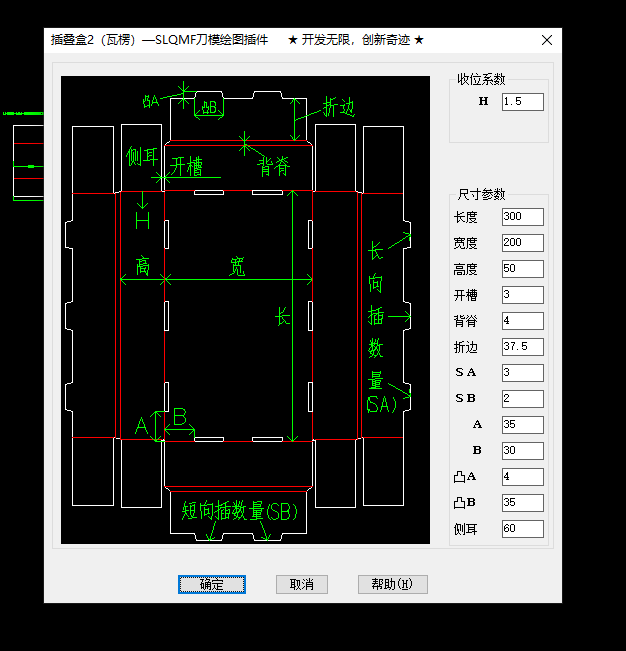Screen dimensions: 626x651
Task: Open help with 帮助(H) button
Action: click(x=392, y=585)
